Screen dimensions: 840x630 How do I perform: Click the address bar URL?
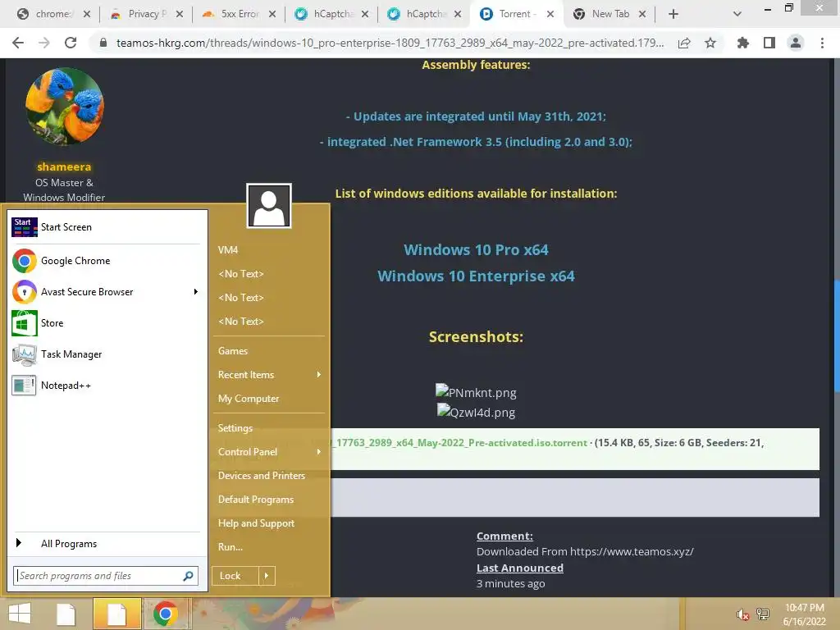coord(390,43)
